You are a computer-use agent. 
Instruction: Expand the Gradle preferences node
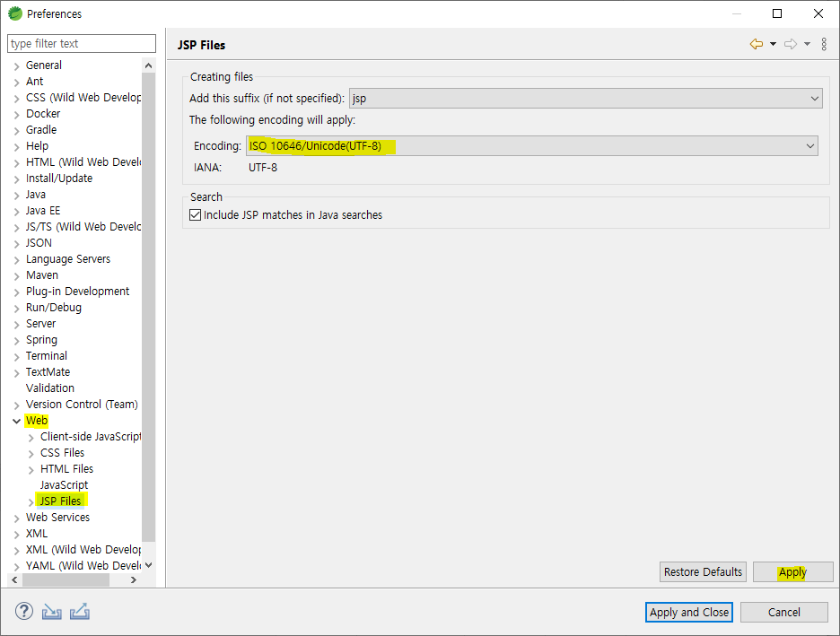pos(17,130)
